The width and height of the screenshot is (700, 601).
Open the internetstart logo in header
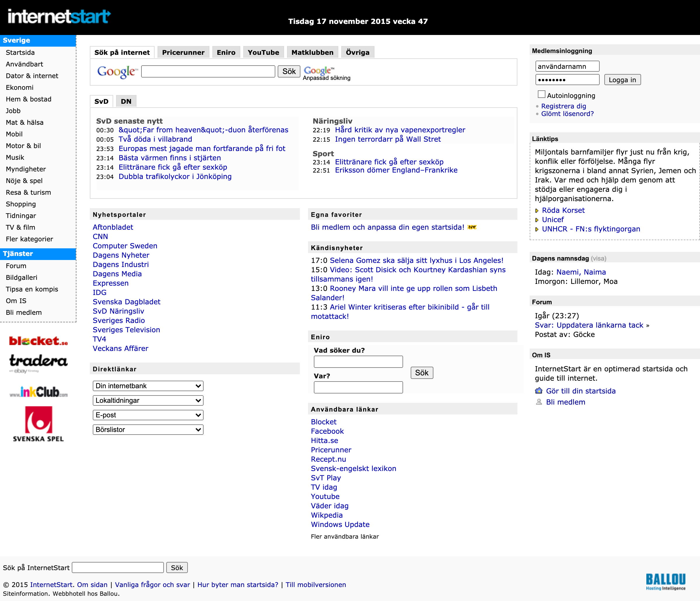click(59, 16)
